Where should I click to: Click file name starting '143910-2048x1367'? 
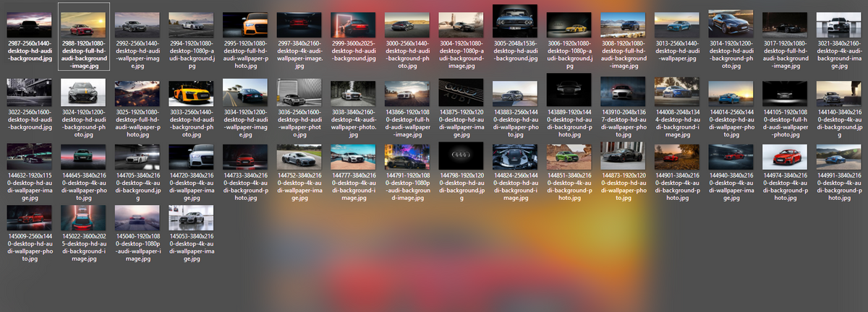click(x=624, y=123)
